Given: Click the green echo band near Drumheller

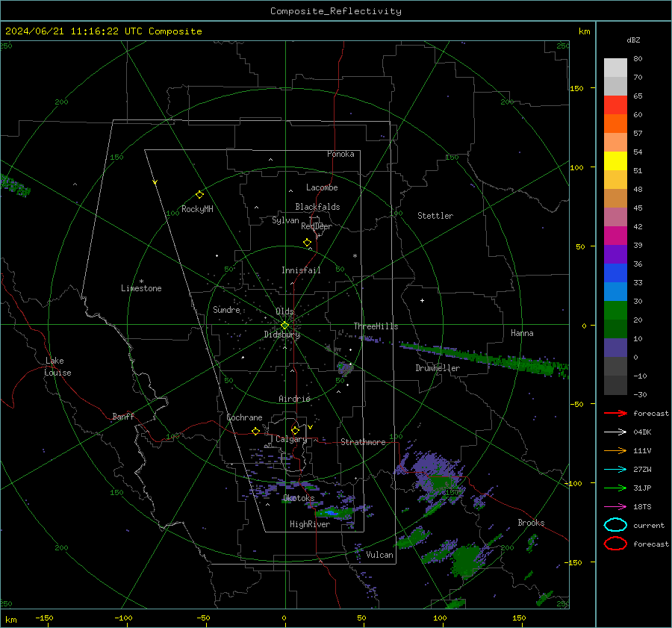Looking at the screenshot, I should tap(485, 355).
